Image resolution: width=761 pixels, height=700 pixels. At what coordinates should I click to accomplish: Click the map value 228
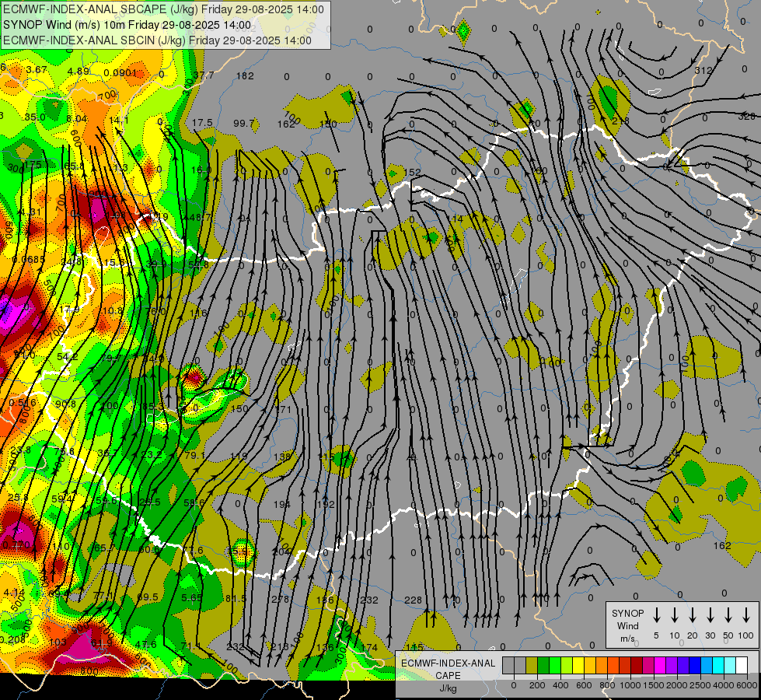point(413,600)
